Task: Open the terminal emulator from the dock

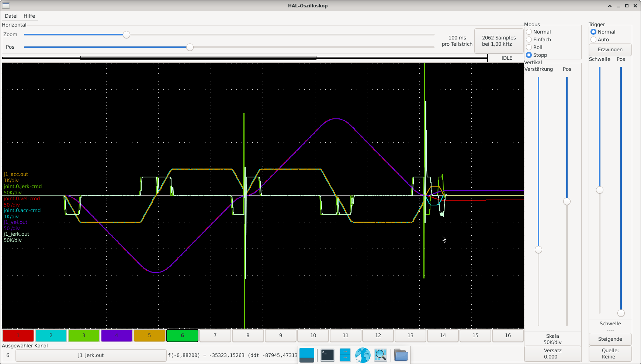Action: [x=327, y=355]
